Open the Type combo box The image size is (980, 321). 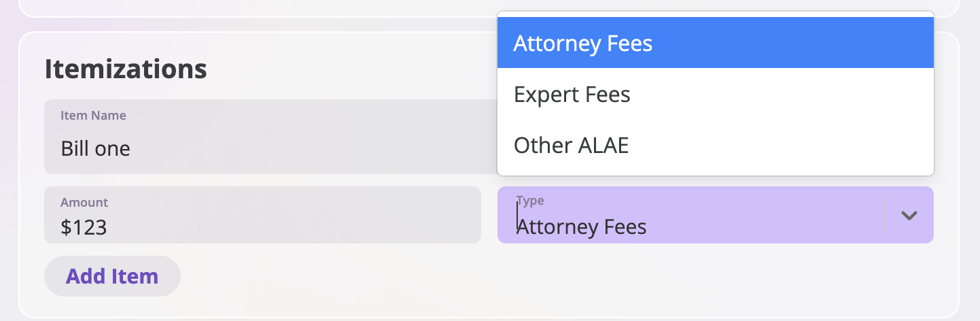[x=716, y=215]
